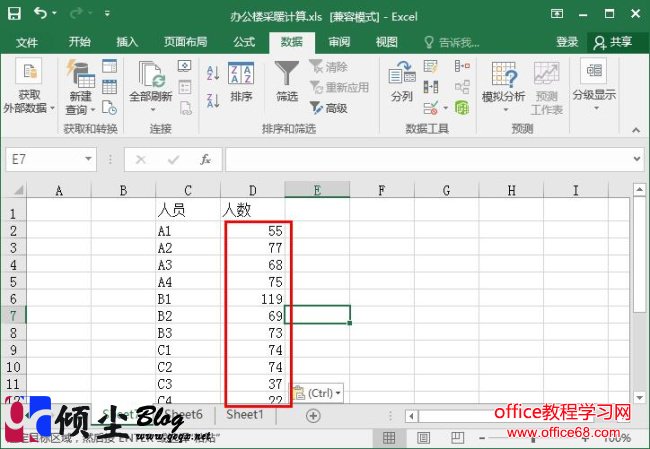650x449 pixels.
Task: Open the Formulas tab (公式)
Action: tap(244, 42)
